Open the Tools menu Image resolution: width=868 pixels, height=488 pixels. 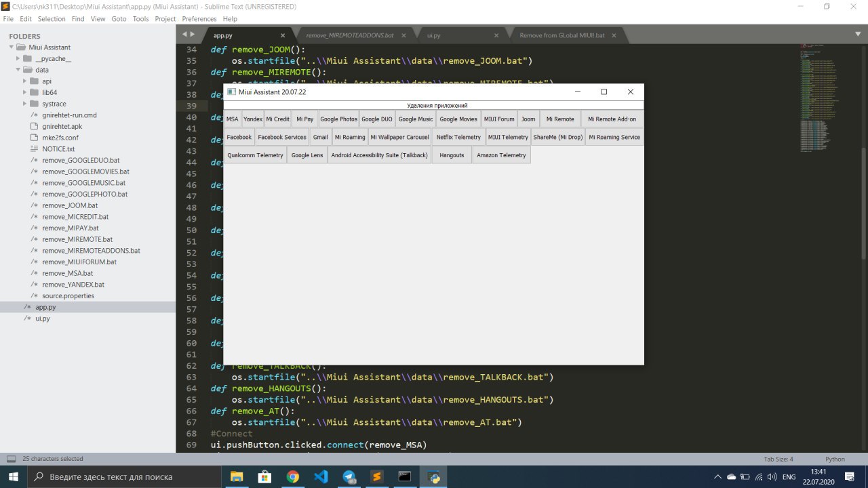pyautogui.click(x=141, y=19)
